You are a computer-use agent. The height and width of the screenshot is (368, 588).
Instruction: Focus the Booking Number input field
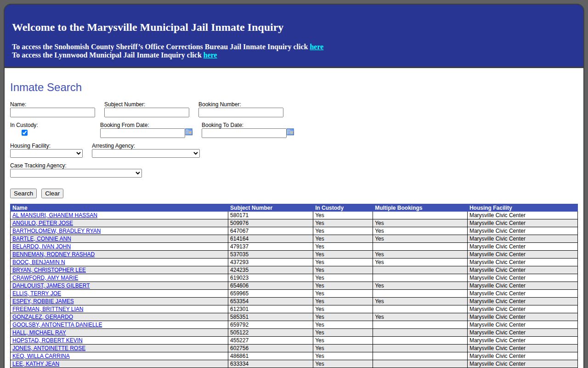point(241,113)
